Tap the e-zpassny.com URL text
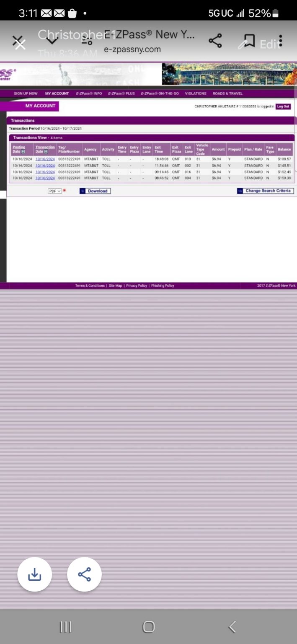Screen dimensions: 297x644 pyautogui.click(x=132, y=49)
